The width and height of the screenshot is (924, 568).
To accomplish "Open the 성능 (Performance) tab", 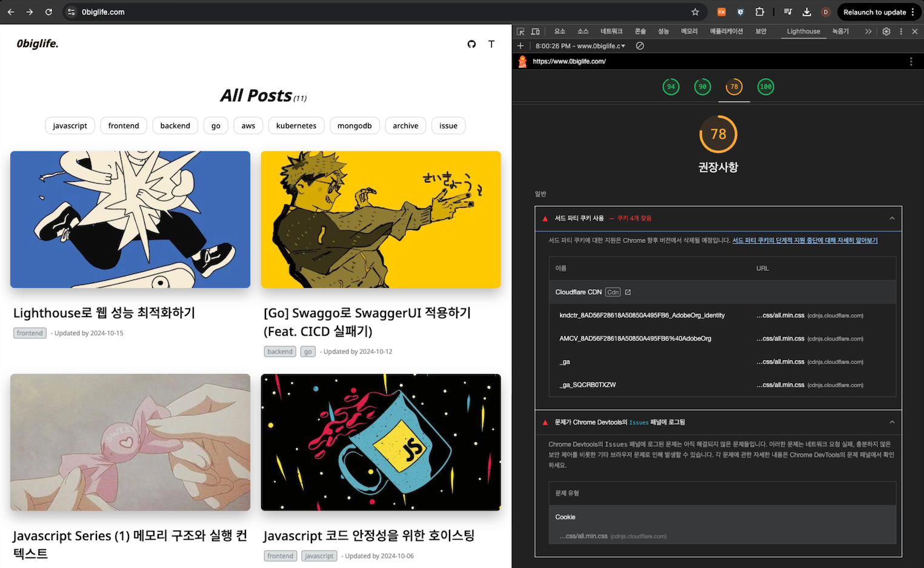I will pyautogui.click(x=663, y=32).
